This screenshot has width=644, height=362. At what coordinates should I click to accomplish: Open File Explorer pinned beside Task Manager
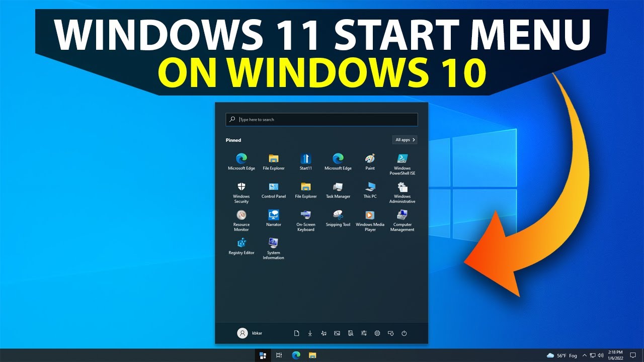click(x=305, y=190)
